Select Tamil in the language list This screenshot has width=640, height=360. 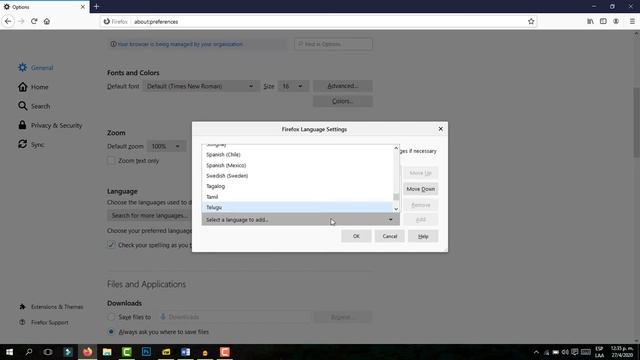coord(297,197)
